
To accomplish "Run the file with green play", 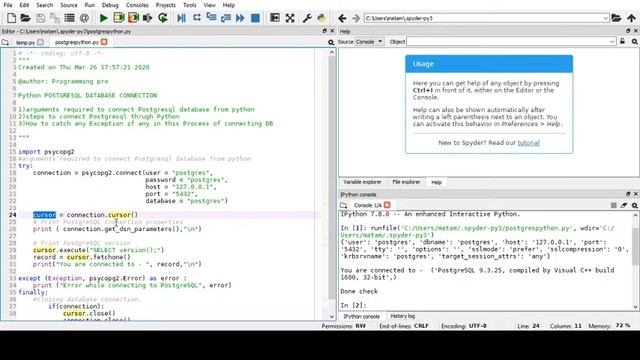I will pyautogui.click(x=104, y=18).
